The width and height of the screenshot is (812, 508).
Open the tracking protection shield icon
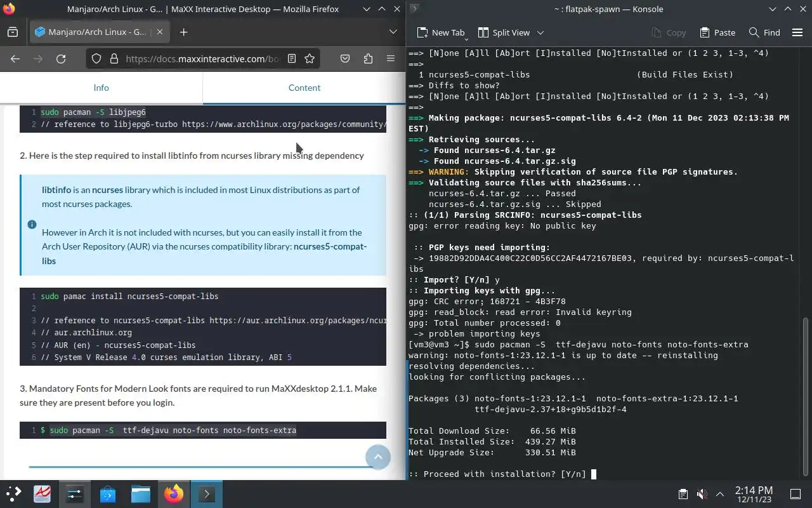(96, 58)
